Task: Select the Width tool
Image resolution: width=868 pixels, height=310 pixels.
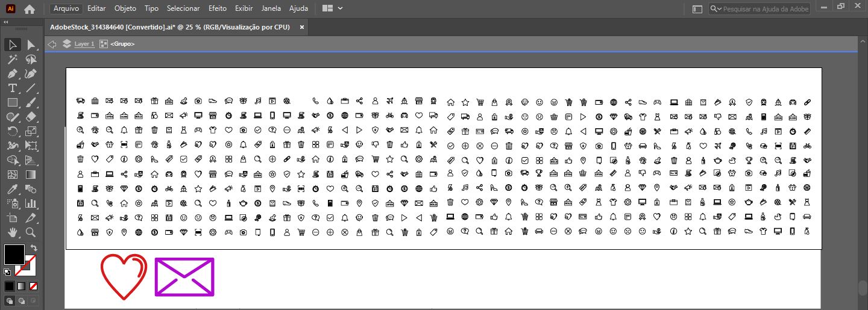Action: [x=12, y=146]
